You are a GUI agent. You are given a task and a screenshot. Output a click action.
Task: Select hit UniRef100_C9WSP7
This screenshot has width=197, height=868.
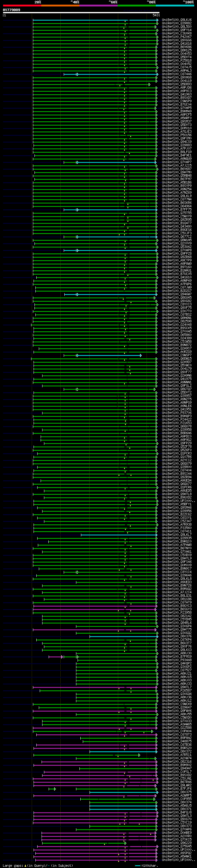click(x=177, y=355)
